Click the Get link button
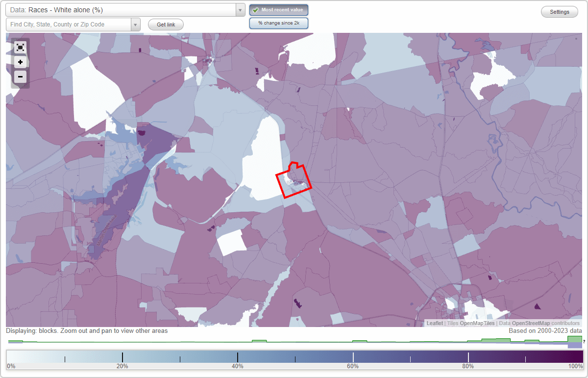Viewport: 588px width, 378px height. click(x=165, y=24)
